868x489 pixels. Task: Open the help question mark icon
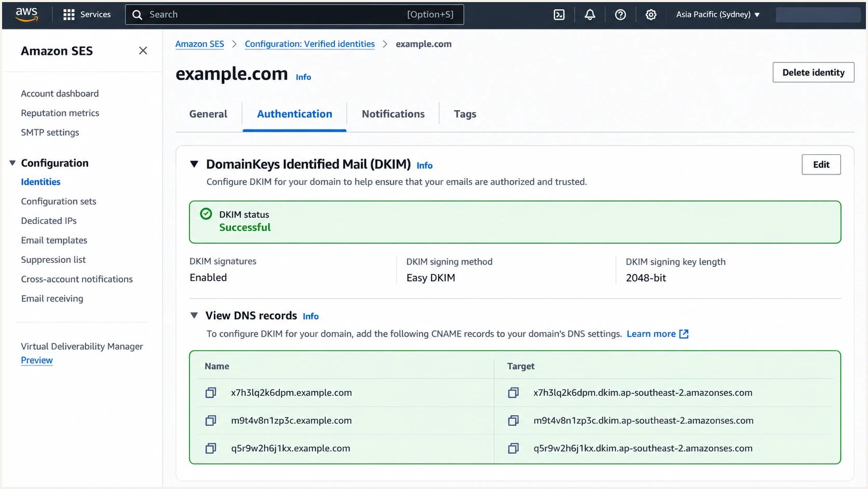click(620, 15)
